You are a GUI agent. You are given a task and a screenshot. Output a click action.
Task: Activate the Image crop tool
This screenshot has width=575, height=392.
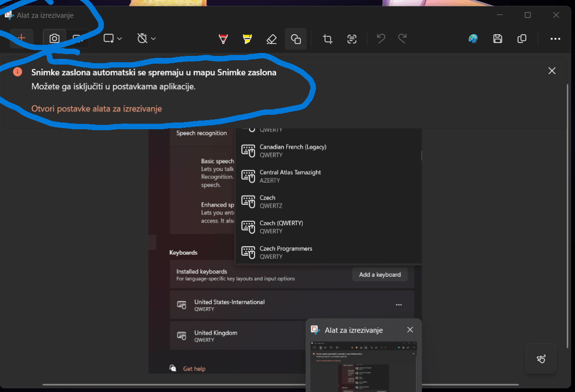tap(327, 39)
